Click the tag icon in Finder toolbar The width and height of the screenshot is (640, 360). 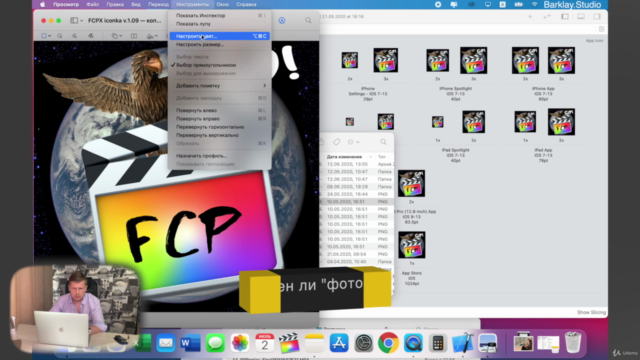tap(336, 142)
